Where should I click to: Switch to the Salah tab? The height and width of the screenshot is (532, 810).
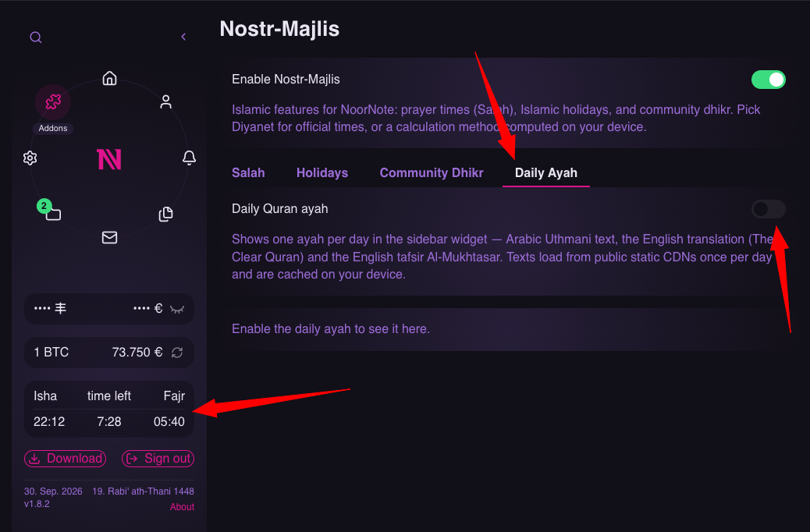(x=248, y=173)
